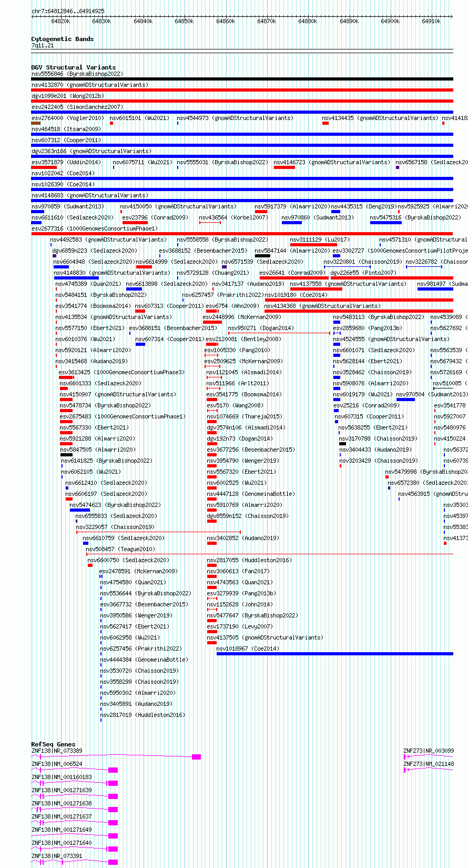Click ZNF273|NM_021148 transcript label
This screenshot has height=868, width=468.
pos(429,764)
